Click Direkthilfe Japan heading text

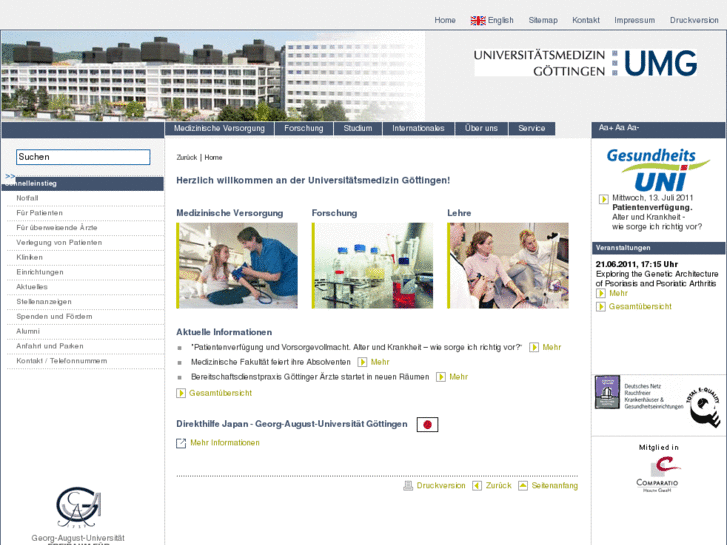[292, 424]
